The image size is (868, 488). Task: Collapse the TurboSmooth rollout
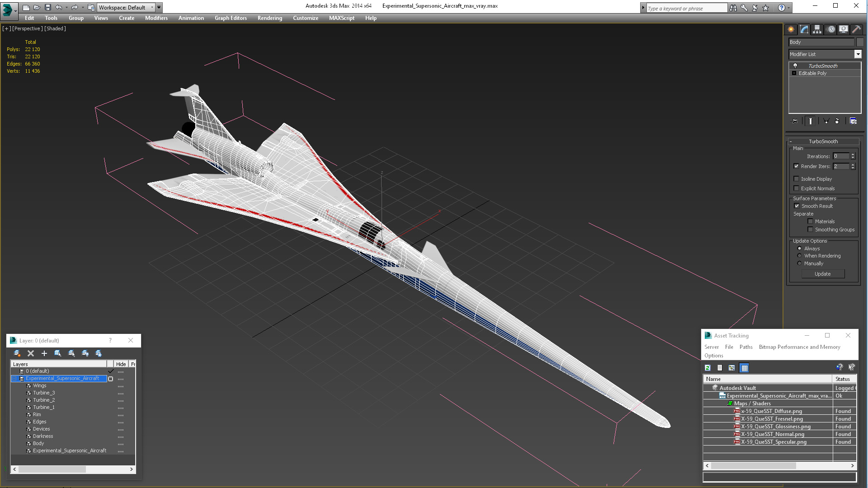tap(791, 141)
